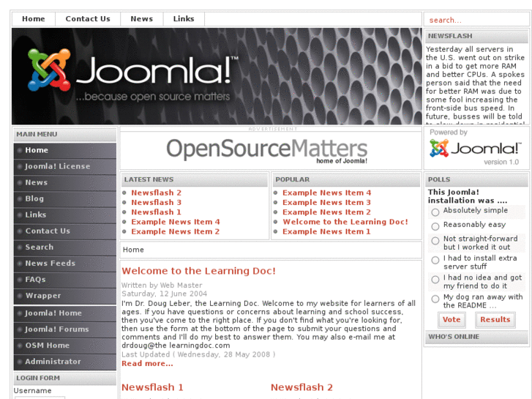Open Example News Item 3 in Popular

(x=326, y=202)
